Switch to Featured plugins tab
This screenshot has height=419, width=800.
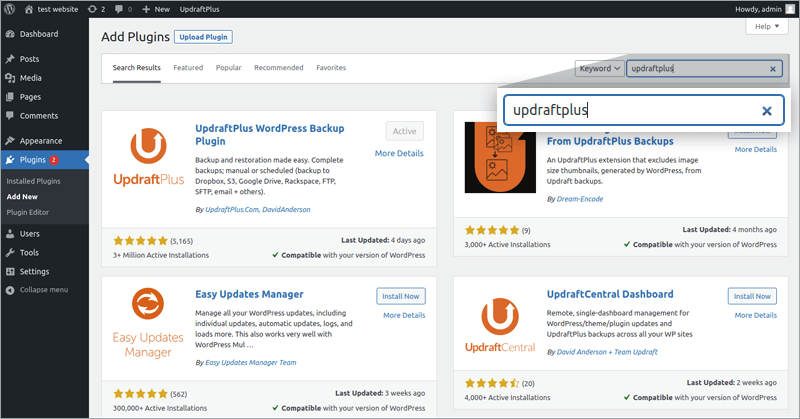coord(188,68)
